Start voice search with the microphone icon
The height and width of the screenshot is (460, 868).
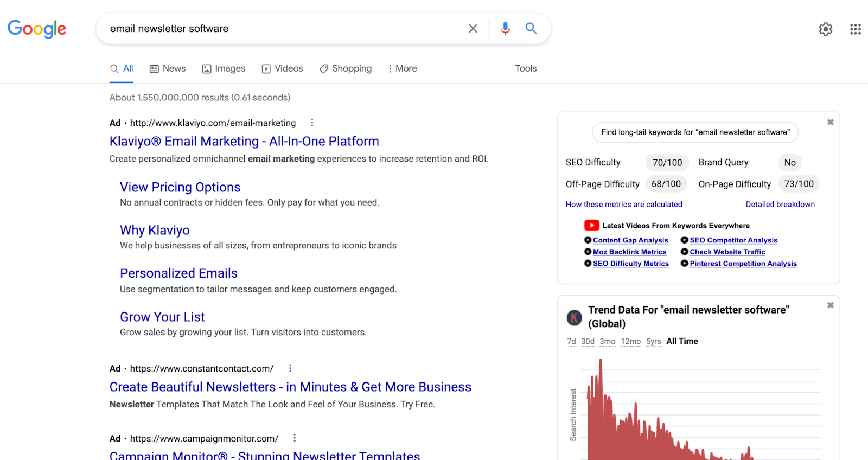pyautogui.click(x=505, y=28)
